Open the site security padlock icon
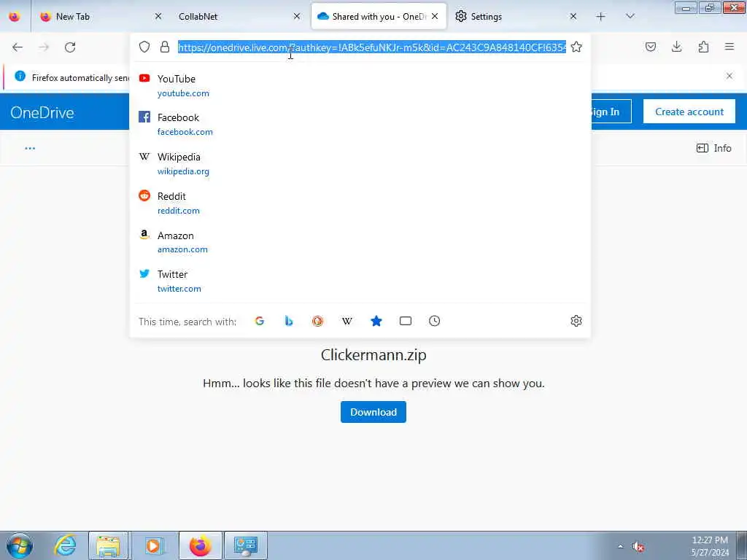This screenshot has width=747, height=560. point(165,47)
